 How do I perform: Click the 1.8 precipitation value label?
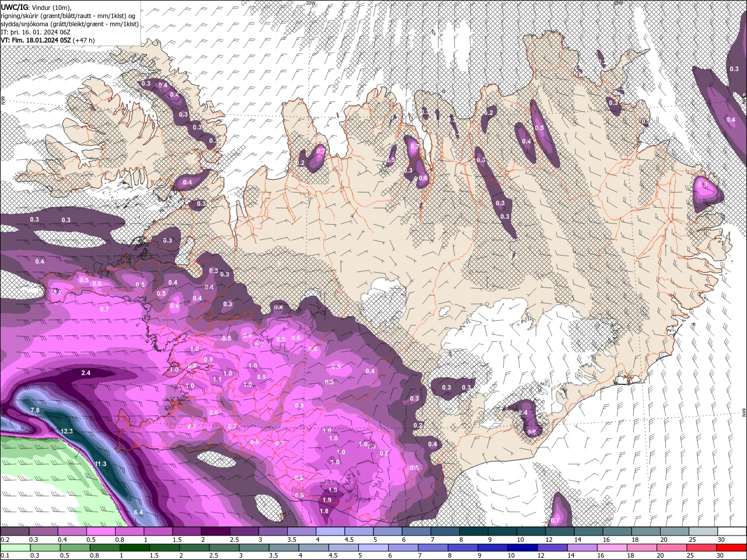point(324,511)
